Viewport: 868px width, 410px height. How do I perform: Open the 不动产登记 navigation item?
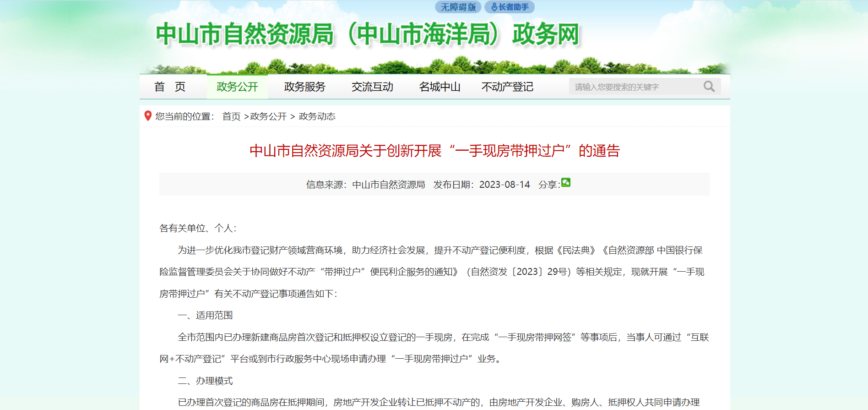[507, 87]
